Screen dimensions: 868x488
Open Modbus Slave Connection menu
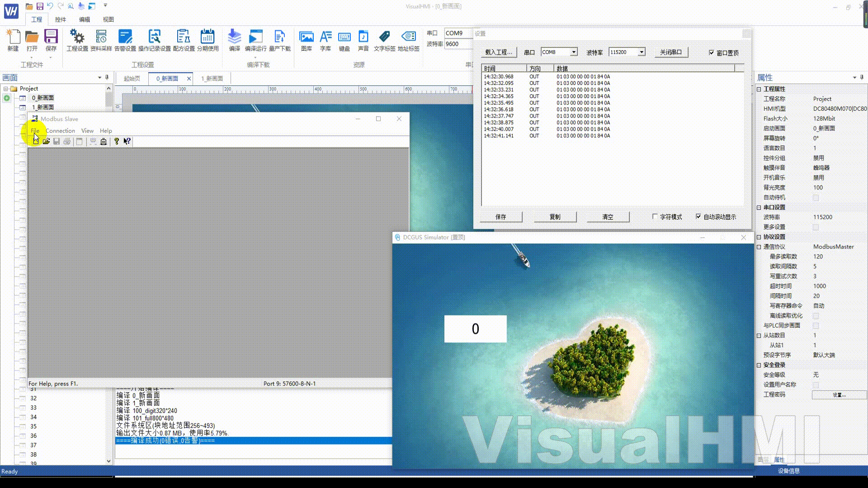tap(60, 131)
